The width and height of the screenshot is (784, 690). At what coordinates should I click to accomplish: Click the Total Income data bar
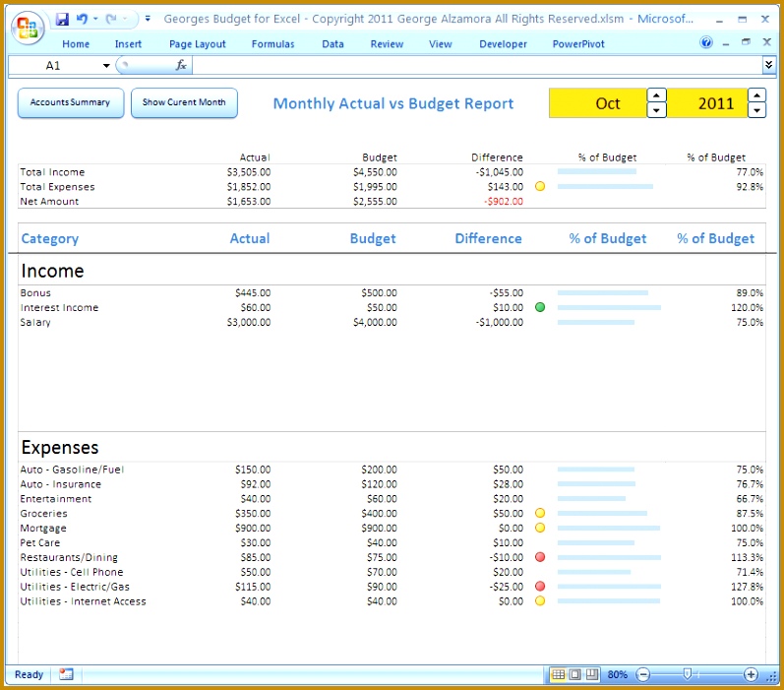[597, 171]
